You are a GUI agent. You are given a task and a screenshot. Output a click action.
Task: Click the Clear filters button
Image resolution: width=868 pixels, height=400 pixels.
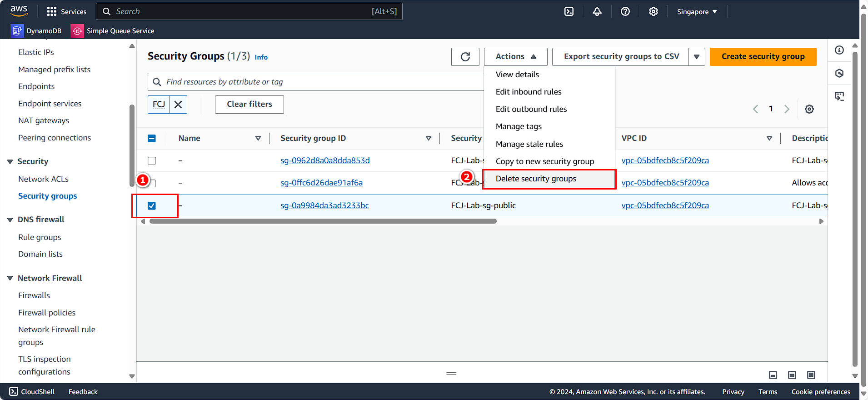249,105
